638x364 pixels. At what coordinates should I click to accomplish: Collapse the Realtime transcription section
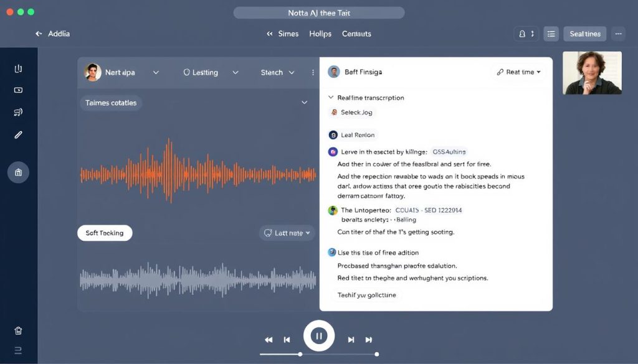[x=331, y=98]
